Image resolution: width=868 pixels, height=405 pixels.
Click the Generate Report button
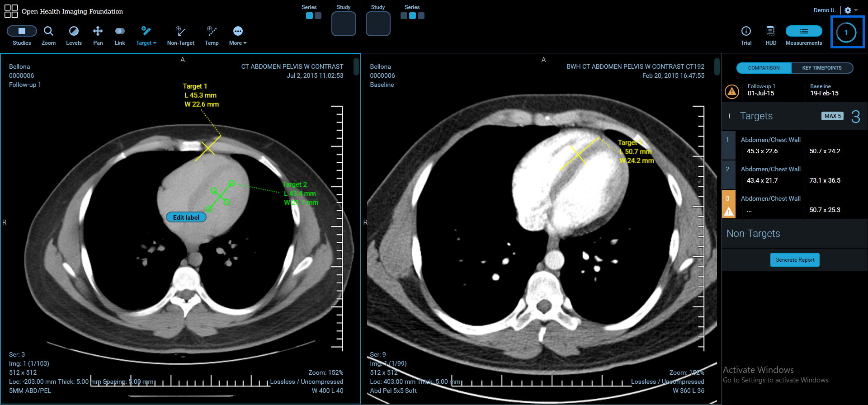(794, 260)
